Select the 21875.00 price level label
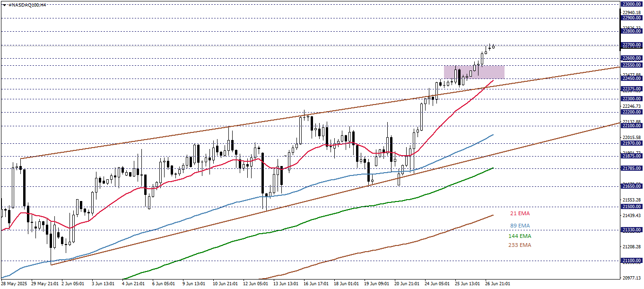This screenshot has height=289, width=644. 632,156
